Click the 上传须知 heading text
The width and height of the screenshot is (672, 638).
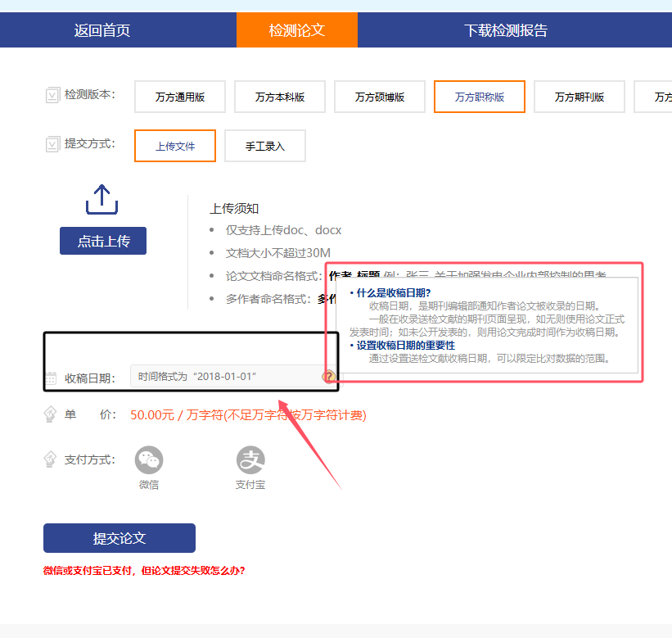coord(234,209)
